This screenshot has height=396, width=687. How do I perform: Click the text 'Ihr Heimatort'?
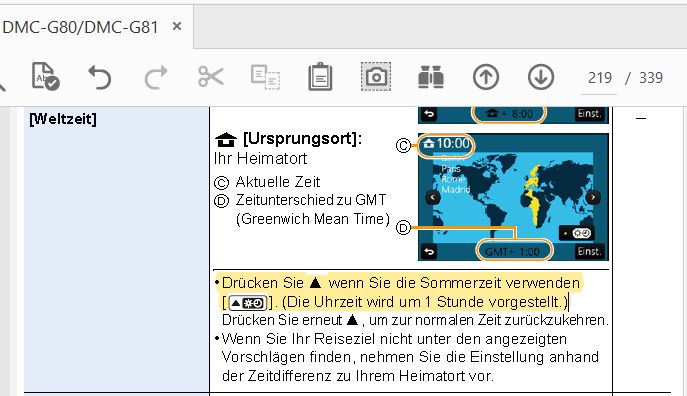pos(260,159)
